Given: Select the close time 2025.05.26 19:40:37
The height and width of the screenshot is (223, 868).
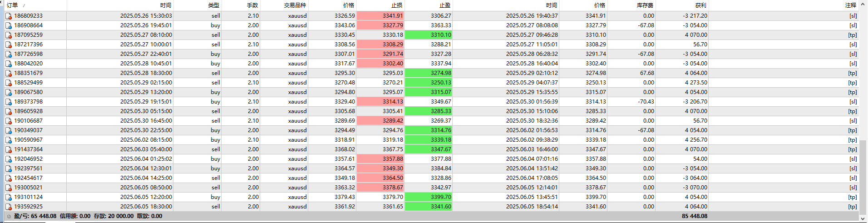Looking at the screenshot, I should (x=532, y=16).
